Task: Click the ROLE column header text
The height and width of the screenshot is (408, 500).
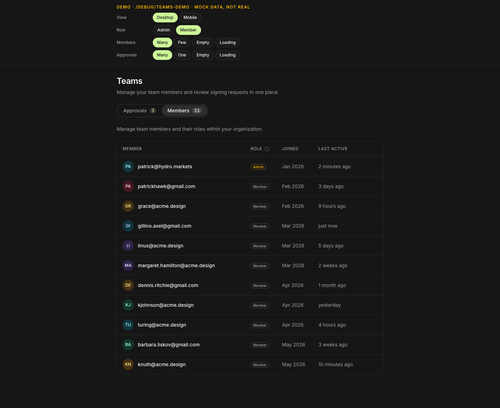Action: pos(256,149)
